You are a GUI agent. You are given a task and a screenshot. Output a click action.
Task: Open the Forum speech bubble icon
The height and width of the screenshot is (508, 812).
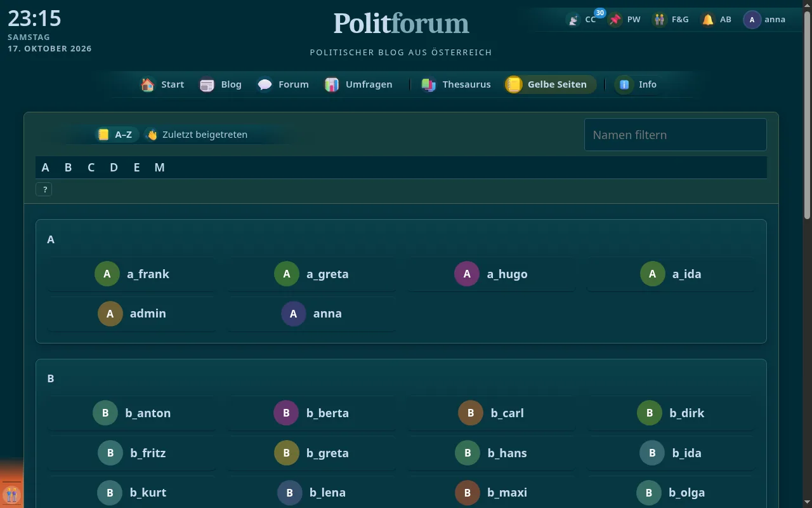coord(265,84)
